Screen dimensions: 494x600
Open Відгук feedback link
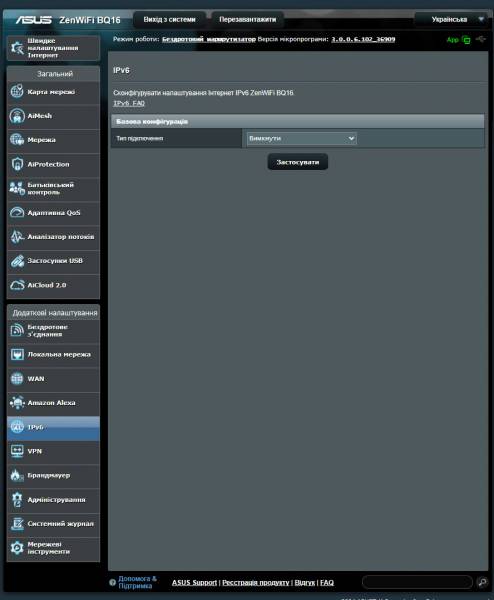(305, 582)
